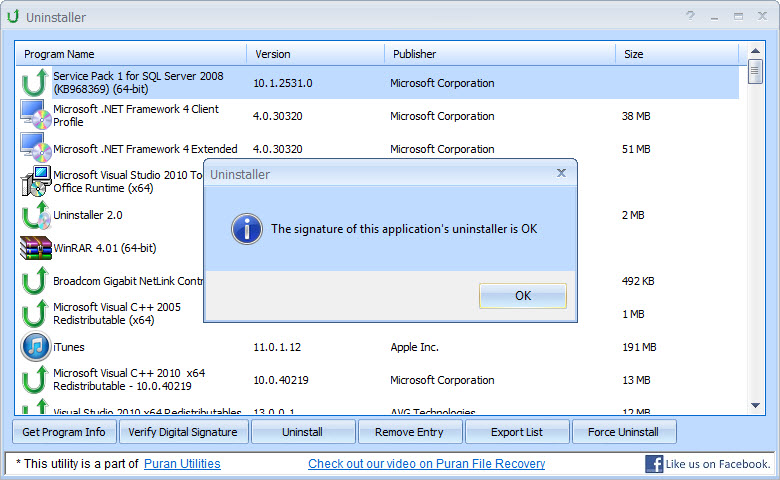Select Uninstaller 2.0 entry name
This screenshot has height=480, width=780.
click(x=88, y=215)
